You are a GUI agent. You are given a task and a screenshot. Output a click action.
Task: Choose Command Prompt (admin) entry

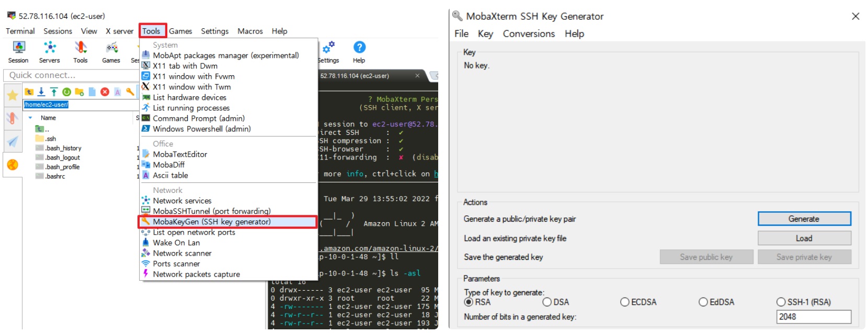point(228,118)
